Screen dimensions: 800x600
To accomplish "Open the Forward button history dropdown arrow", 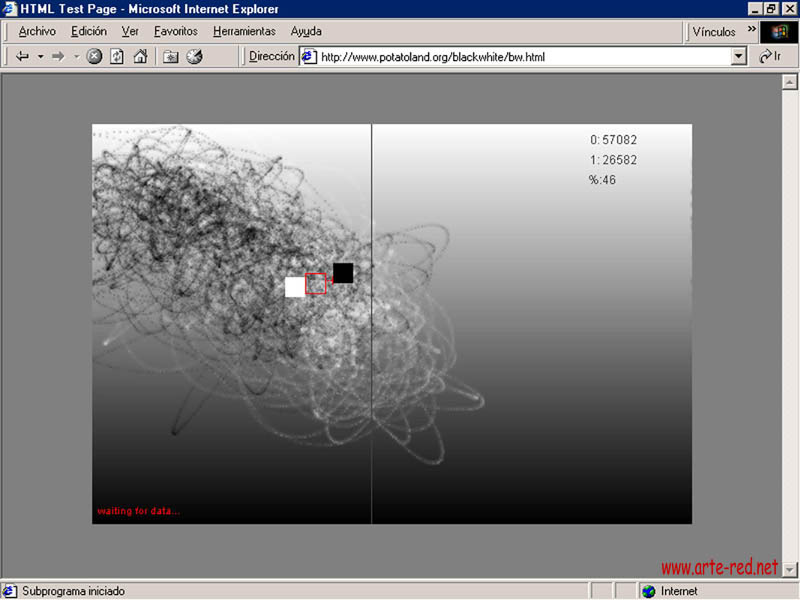I will coord(76,57).
